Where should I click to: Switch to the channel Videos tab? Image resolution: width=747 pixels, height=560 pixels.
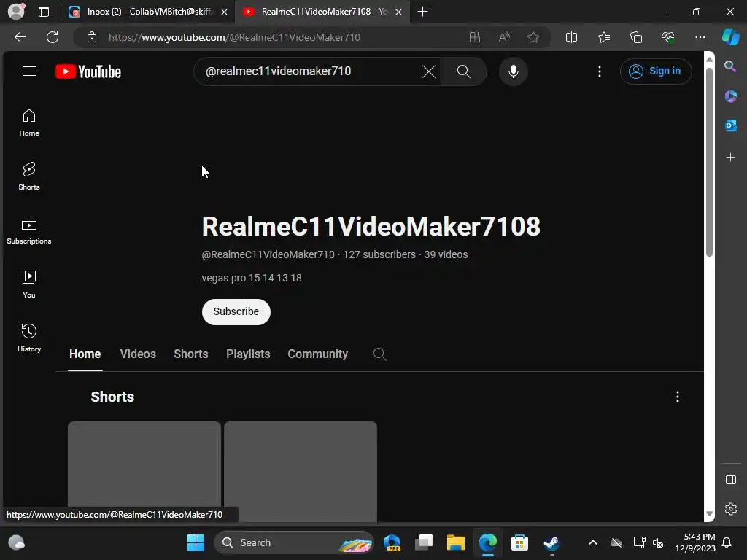pos(138,354)
